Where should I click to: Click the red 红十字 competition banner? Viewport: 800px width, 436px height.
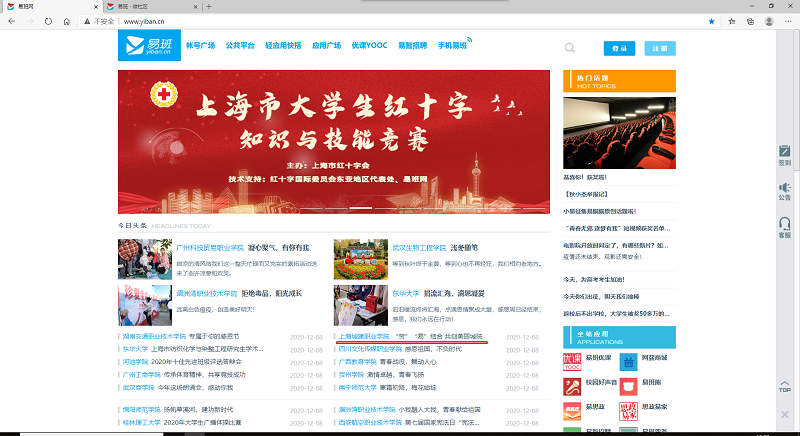pos(334,142)
